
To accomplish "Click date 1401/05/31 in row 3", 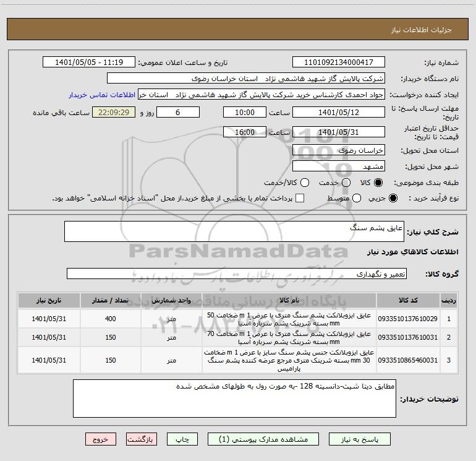I will point(49,360).
